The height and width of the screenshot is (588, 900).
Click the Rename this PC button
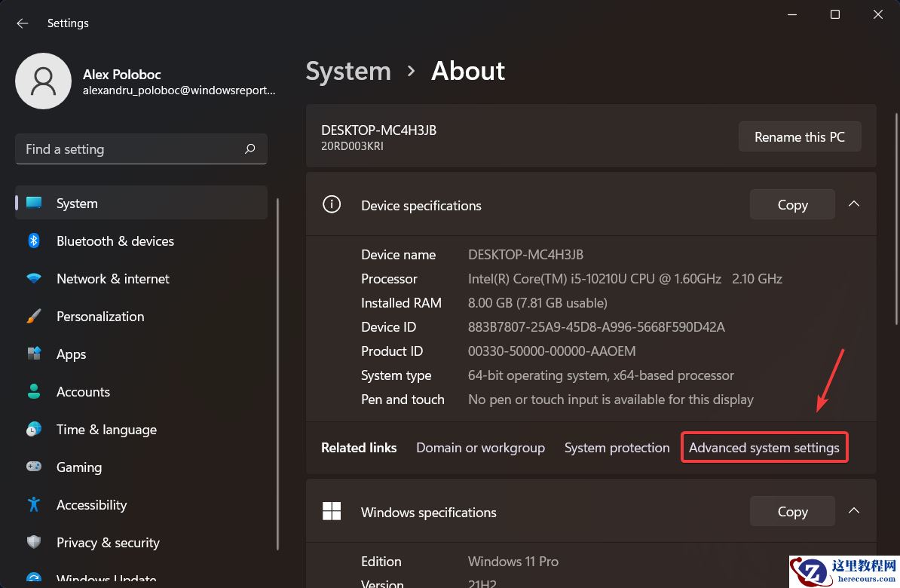coord(800,136)
